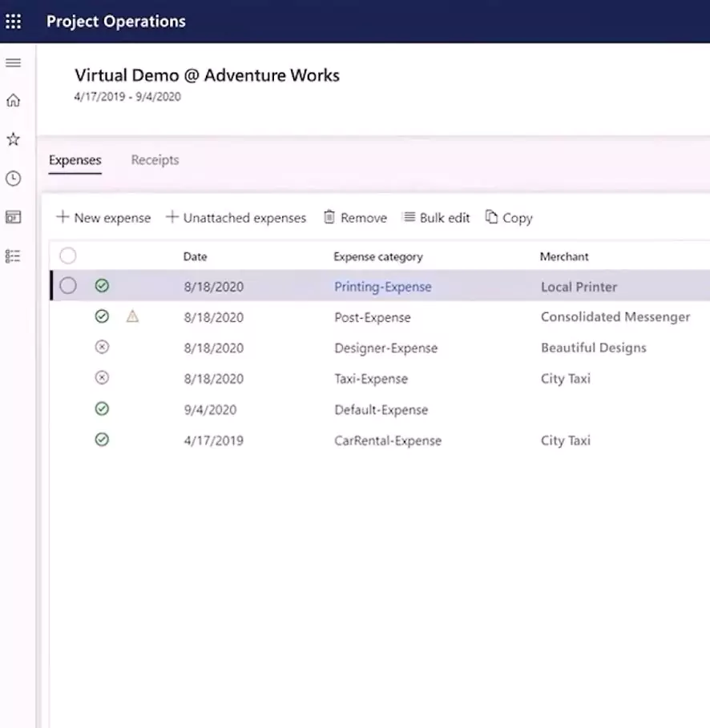The image size is (710, 728).
Task: Open the app launcher waffle icon
Action: click(x=14, y=22)
